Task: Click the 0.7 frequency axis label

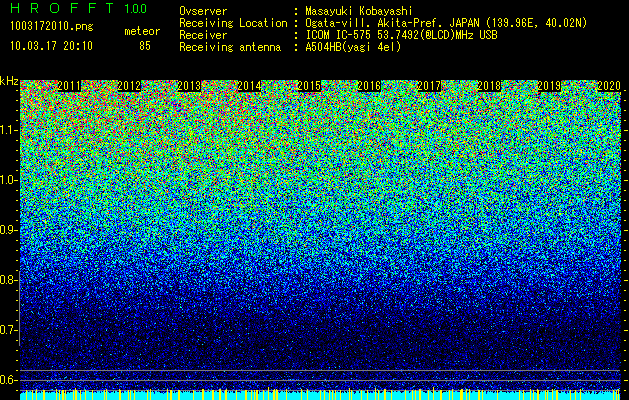Action: pos(8,330)
